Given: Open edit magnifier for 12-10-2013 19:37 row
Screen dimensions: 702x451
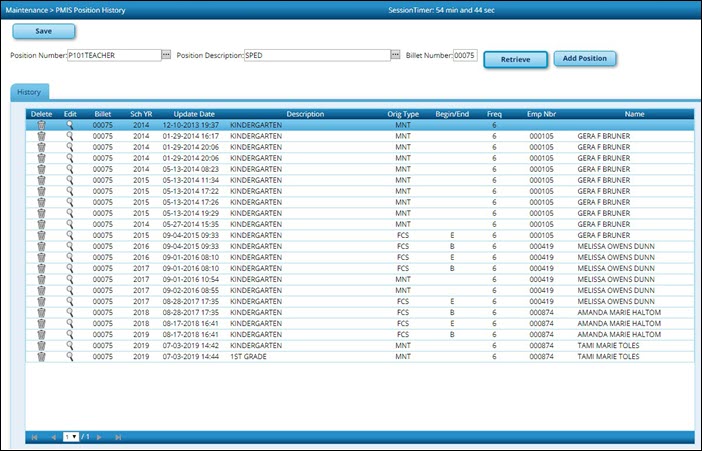Looking at the screenshot, I should click(70, 125).
